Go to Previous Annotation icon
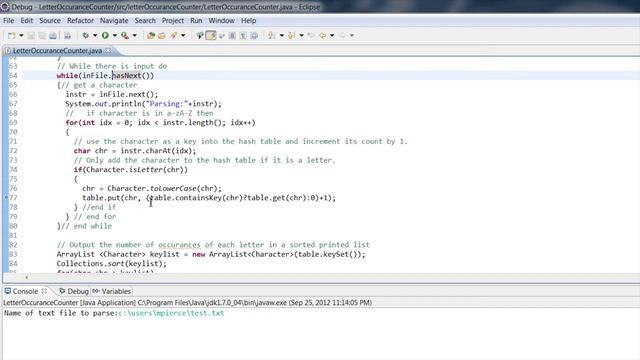 (x=291, y=36)
